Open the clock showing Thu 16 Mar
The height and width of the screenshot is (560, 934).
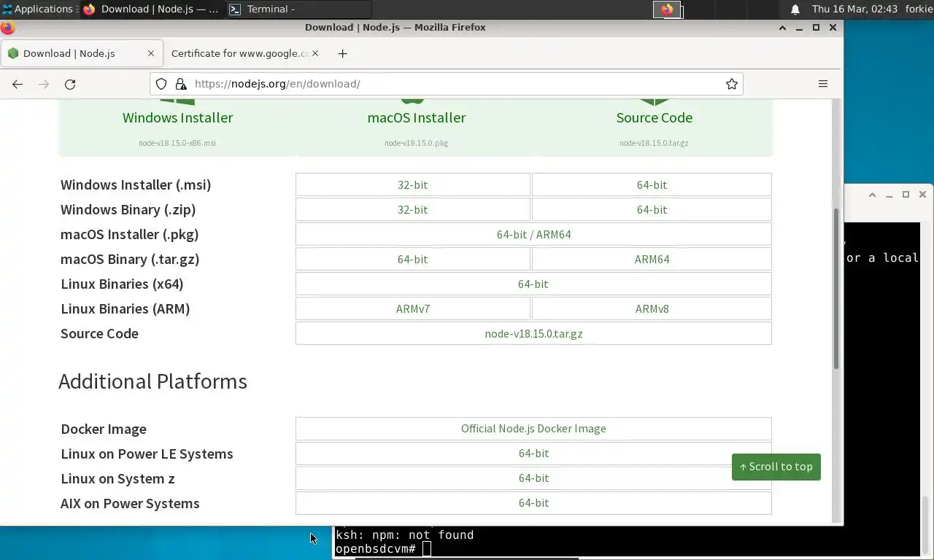tap(854, 9)
